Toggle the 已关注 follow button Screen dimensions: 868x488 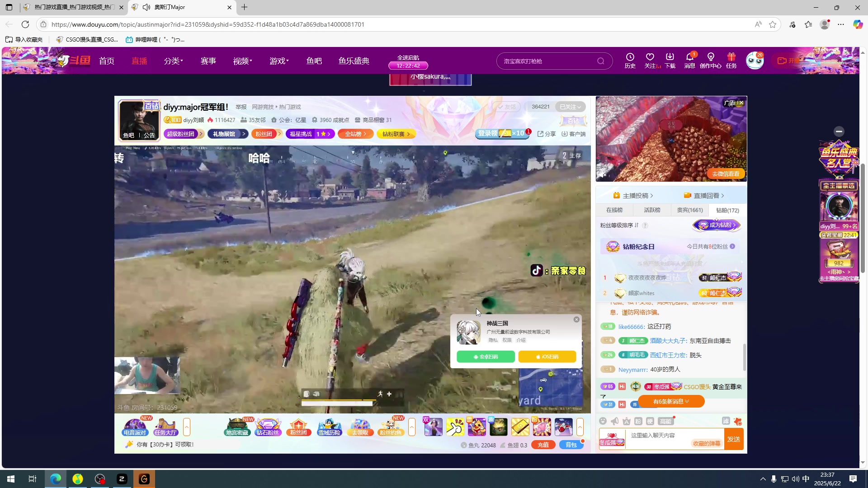(x=570, y=107)
